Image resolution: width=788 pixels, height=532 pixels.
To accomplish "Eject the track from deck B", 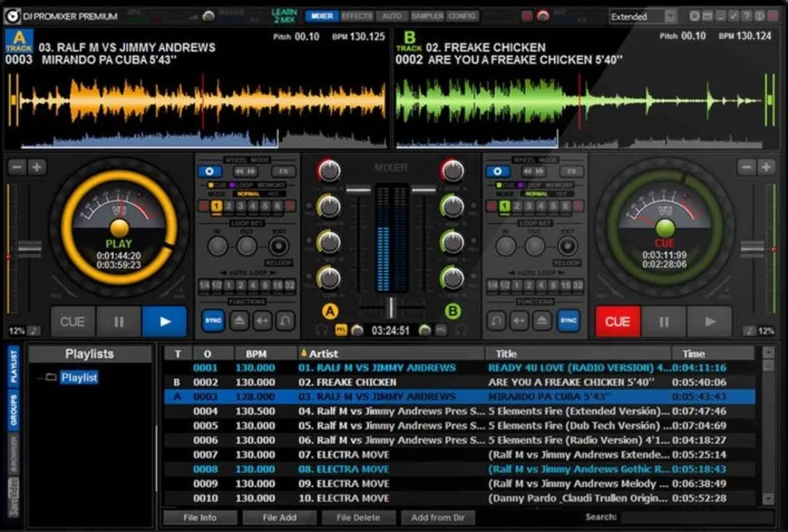I will point(542,320).
